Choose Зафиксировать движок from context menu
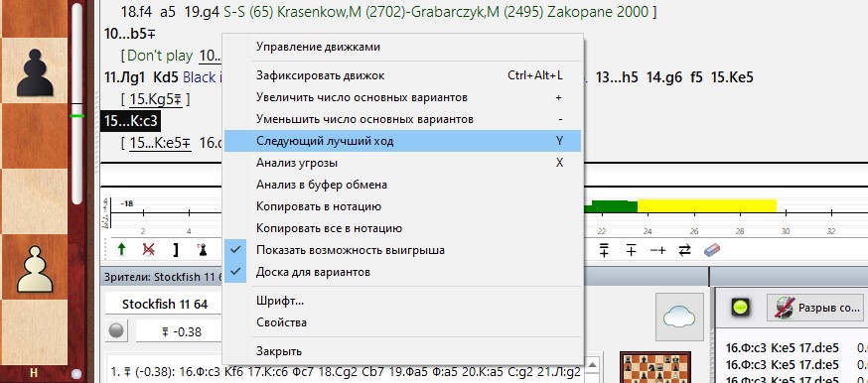Image resolution: width=868 pixels, height=383 pixels. click(402, 75)
